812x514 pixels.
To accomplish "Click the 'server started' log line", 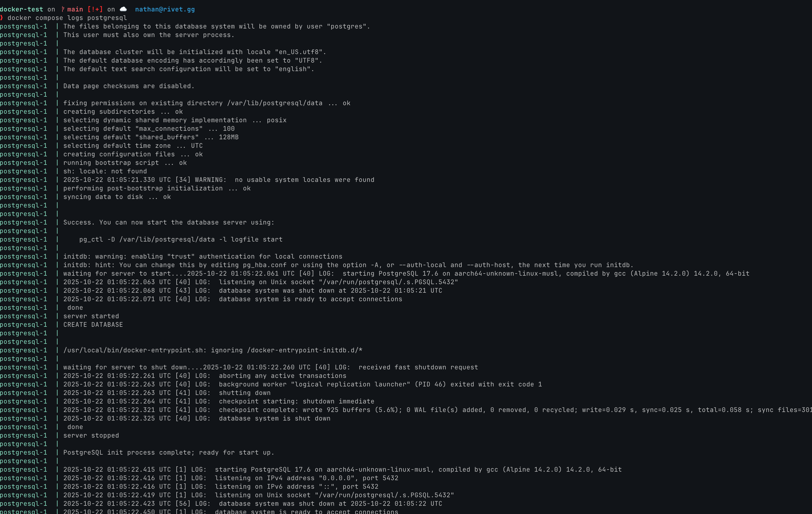I will pyautogui.click(x=91, y=316).
